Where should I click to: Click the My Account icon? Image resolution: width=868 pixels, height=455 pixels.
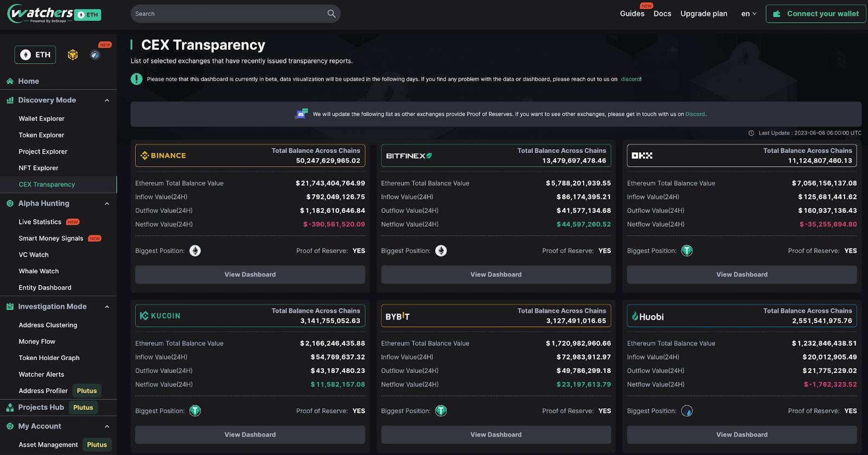point(10,426)
